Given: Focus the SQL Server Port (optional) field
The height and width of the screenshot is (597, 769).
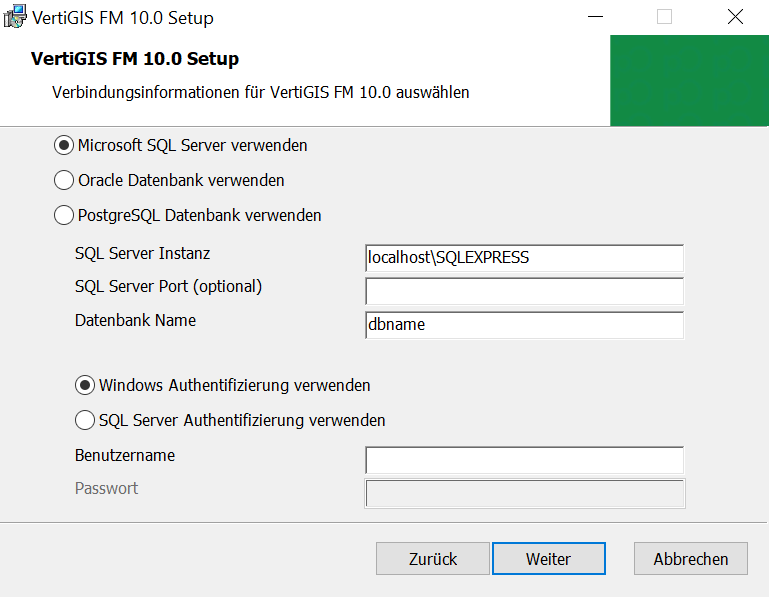Looking at the screenshot, I should (524, 291).
